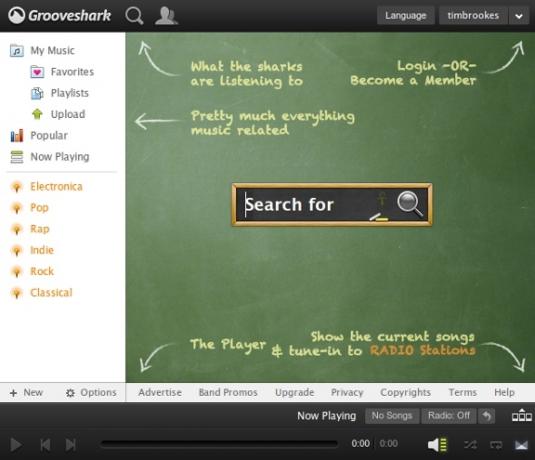Open My Music in sidebar
The height and width of the screenshot is (460, 535).
pyautogui.click(x=52, y=51)
